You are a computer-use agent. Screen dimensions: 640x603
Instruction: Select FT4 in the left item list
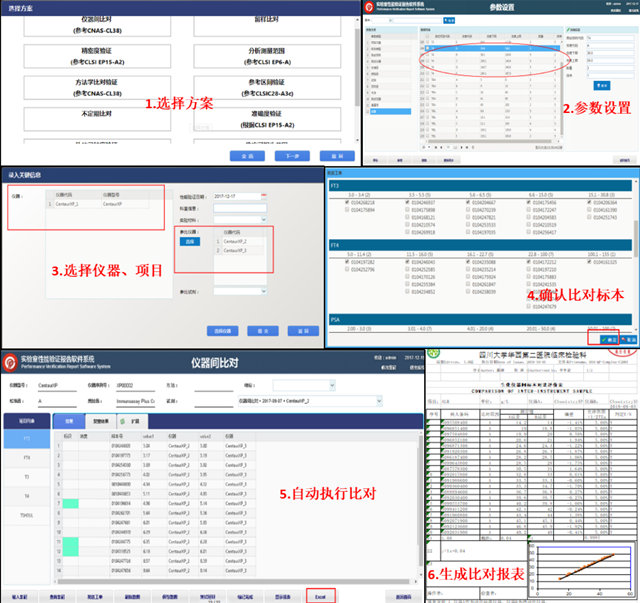[x=27, y=458]
